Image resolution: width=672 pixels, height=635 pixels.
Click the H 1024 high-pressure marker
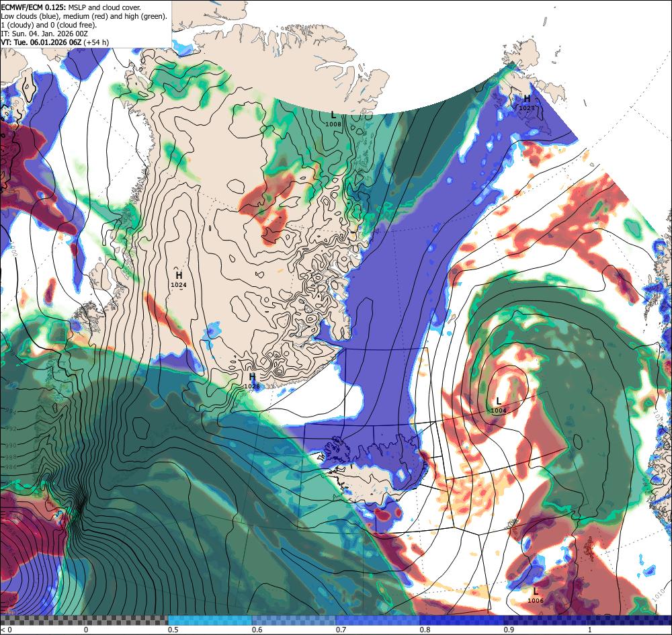(x=179, y=278)
